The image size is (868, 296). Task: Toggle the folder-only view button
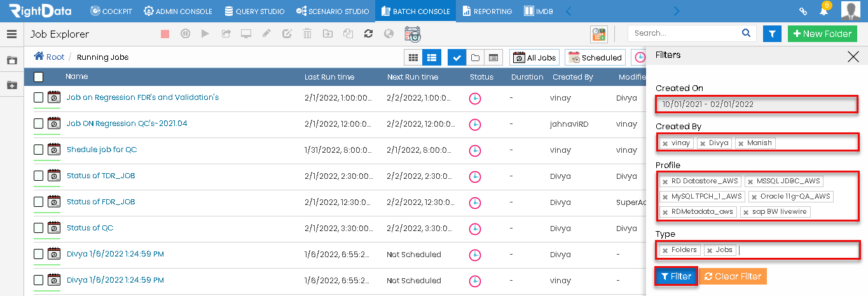[475, 57]
